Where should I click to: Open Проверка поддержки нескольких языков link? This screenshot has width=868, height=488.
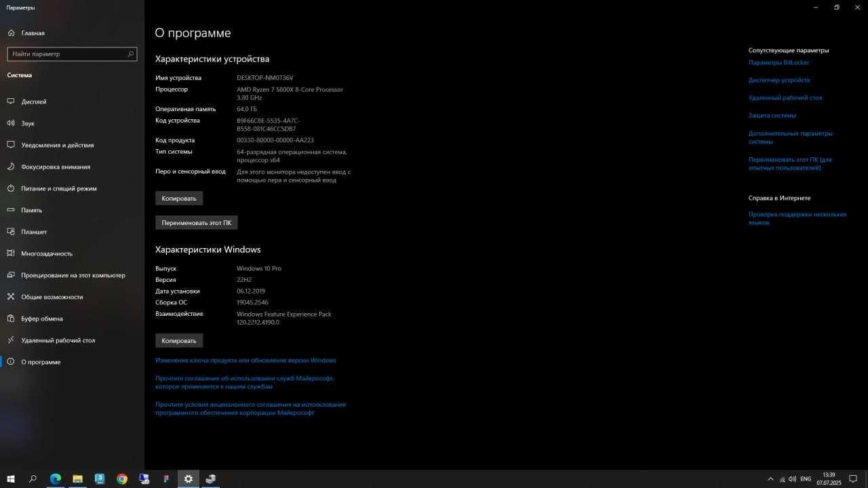point(797,218)
